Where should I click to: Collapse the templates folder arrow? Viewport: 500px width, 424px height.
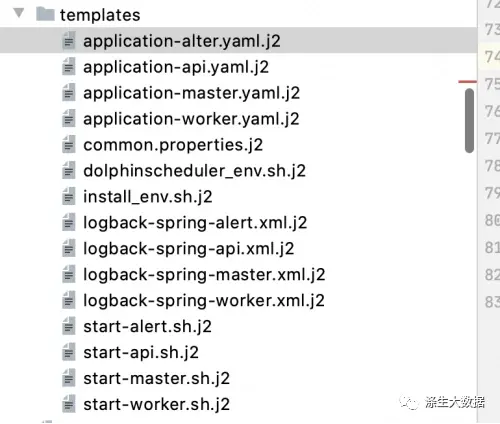point(19,13)
